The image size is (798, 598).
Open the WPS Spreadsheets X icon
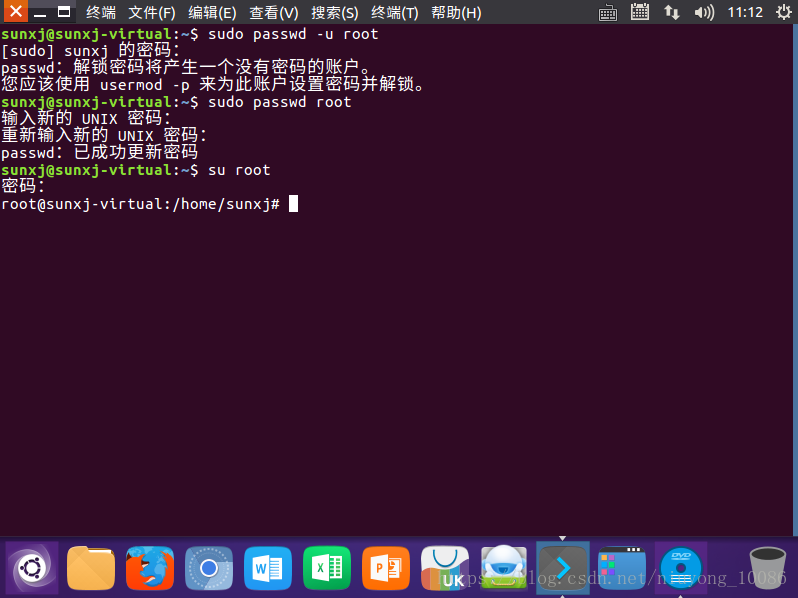tap(327, 568)
